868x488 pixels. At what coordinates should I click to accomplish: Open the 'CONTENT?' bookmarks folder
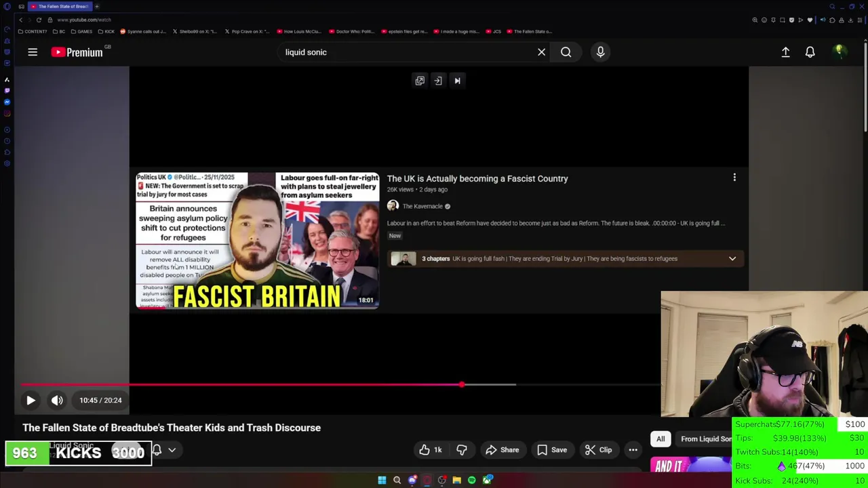(33, 31)
